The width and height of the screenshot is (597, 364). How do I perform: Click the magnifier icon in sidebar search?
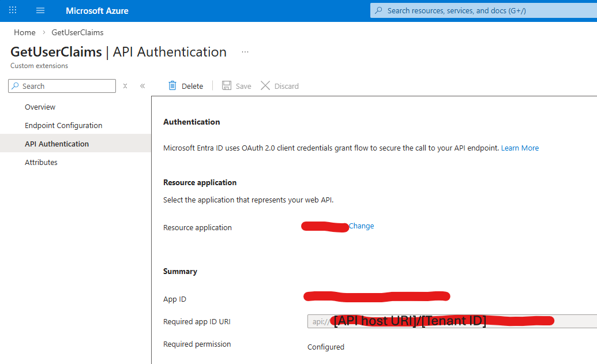click(x=15, y=86)
